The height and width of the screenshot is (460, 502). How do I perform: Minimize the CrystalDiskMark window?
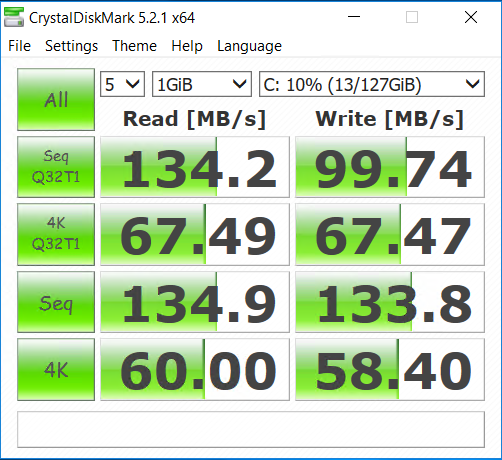tap(354, 17)
